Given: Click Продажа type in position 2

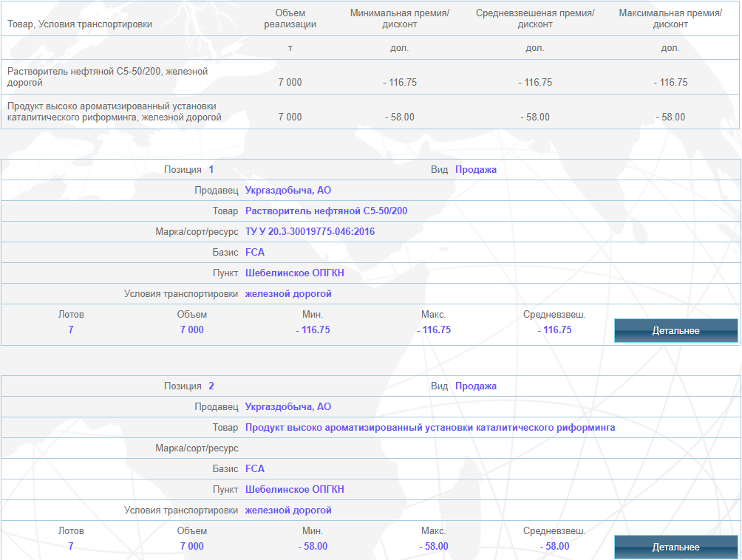Looking at the screenshot, I should pyautogui.click(x=475, y=386).
